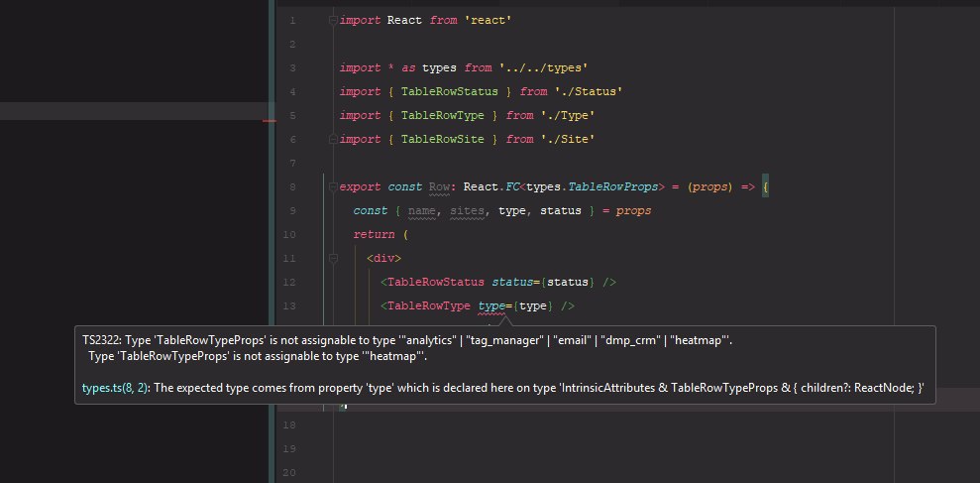
Task: Click line number 8 in the gutter
Action: 292,187
